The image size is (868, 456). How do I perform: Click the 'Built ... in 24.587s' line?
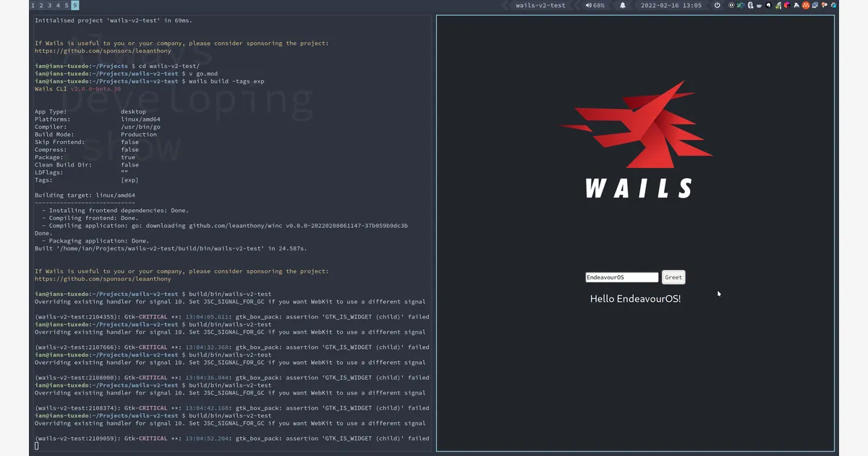click(171, 248)
